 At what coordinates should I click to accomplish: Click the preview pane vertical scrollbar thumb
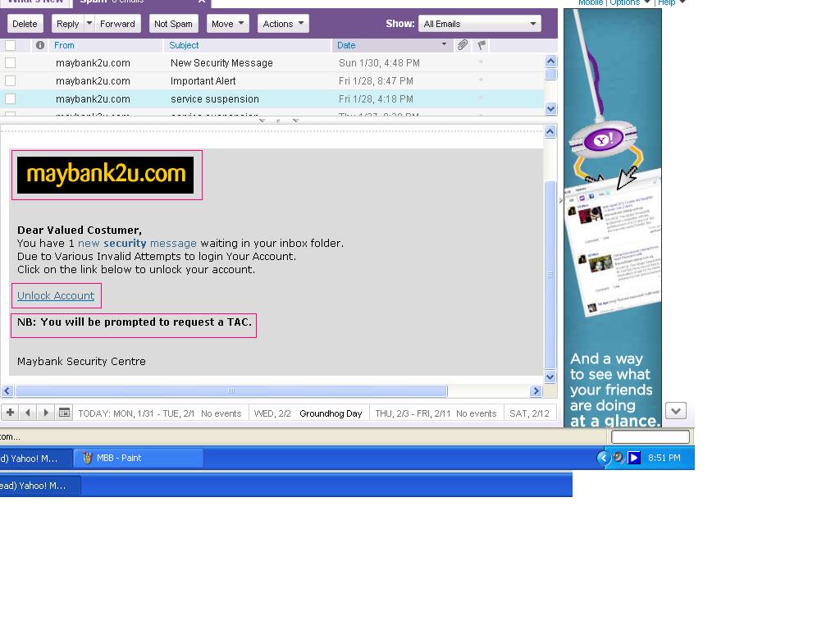coord(550,275)
